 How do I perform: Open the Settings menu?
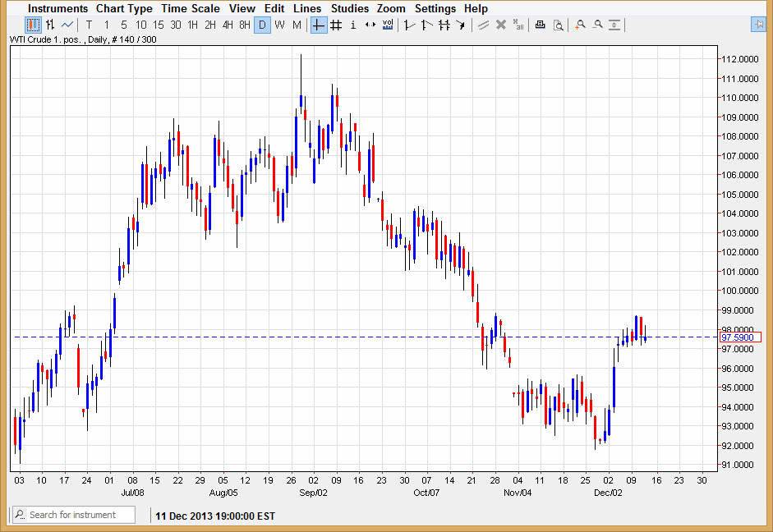(435, 8)
